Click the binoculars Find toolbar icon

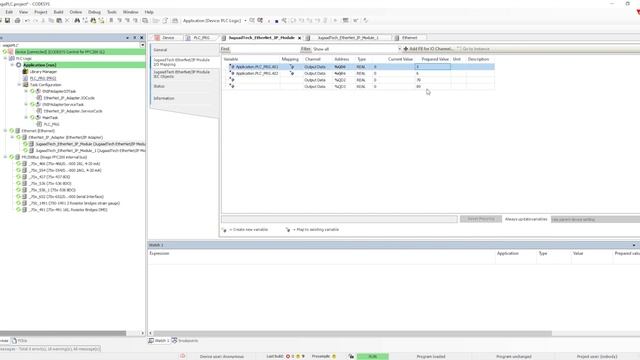pyautogui.click(x=77, y=20)
